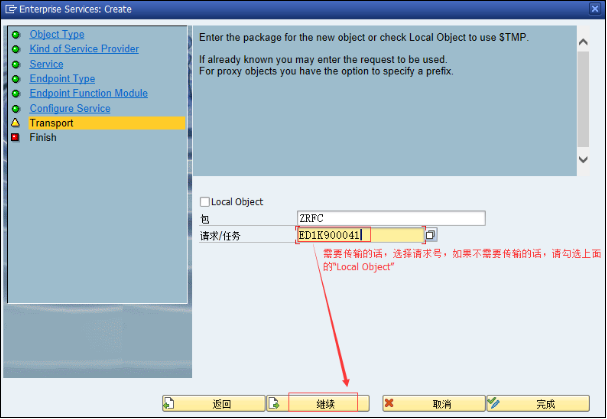Open Endpoint Function Module step
This screenshot has height=419, width=607.
[89, 93]
